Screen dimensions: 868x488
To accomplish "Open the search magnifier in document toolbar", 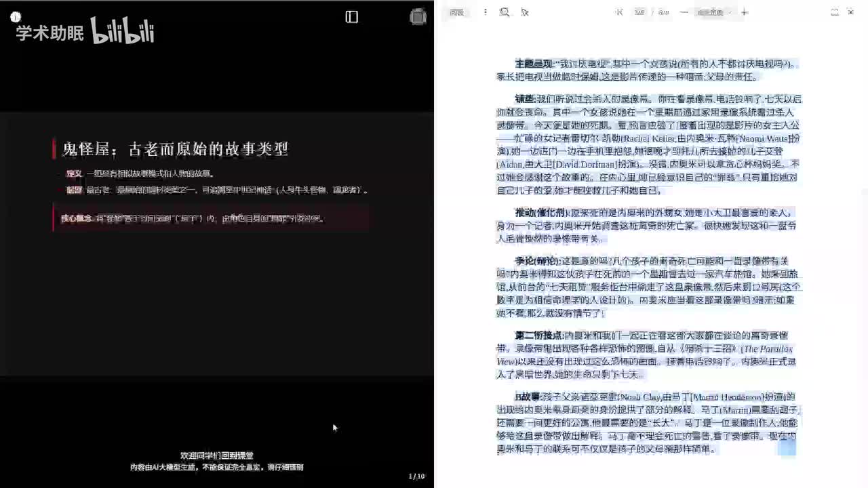I will tap(505, 12).
